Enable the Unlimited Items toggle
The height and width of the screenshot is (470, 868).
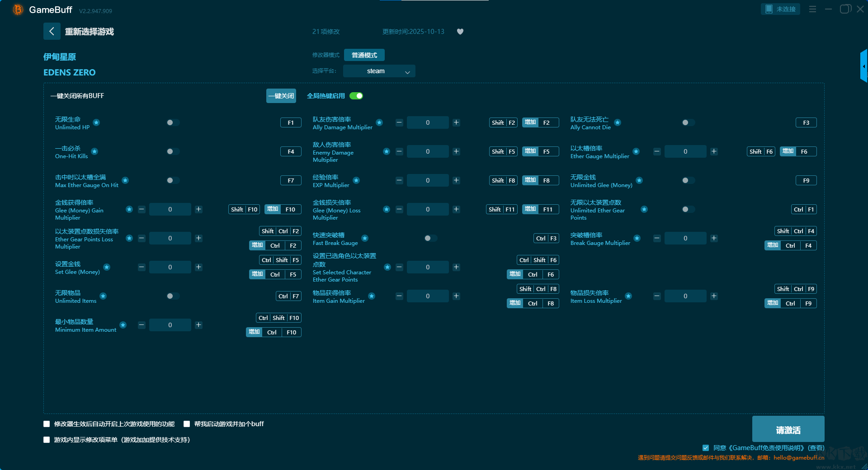point(173,296)
